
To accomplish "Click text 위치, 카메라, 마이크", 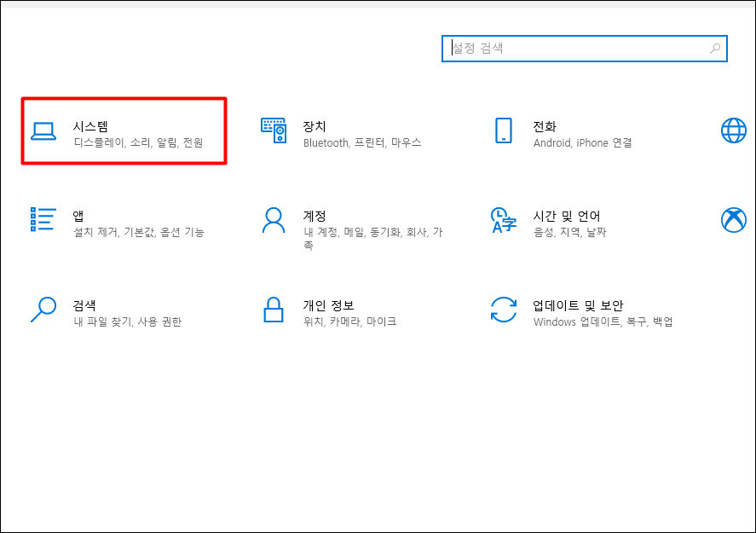I will pos(349,322).
